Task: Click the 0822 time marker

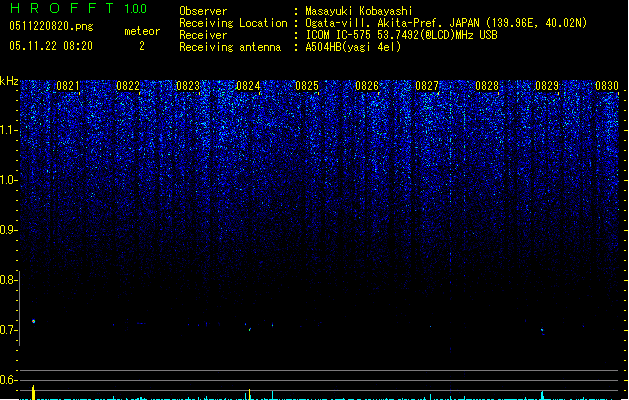Action: 128,86
